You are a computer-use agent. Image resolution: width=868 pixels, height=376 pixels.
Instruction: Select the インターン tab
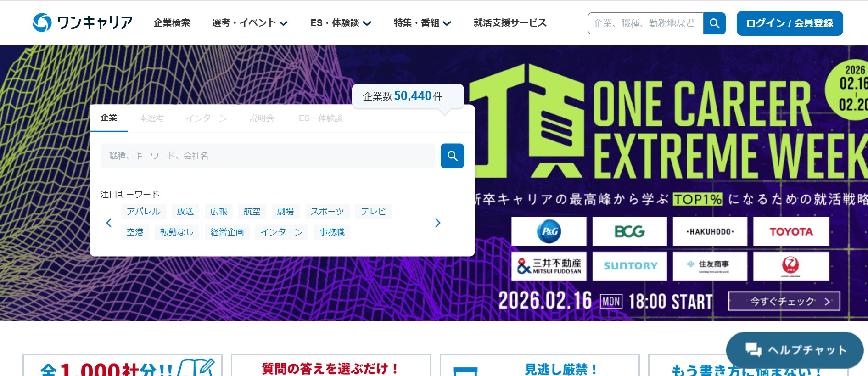click(x=207, y=118)
